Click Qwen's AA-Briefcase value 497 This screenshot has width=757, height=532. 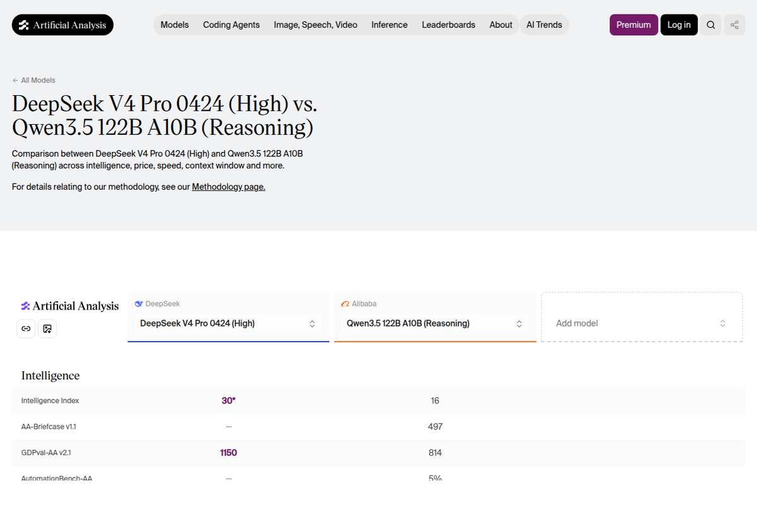click(x=435, y=427)
